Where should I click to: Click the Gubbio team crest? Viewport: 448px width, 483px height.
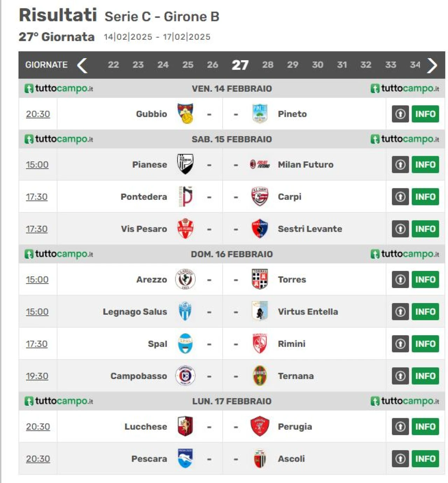pos(185,113)
